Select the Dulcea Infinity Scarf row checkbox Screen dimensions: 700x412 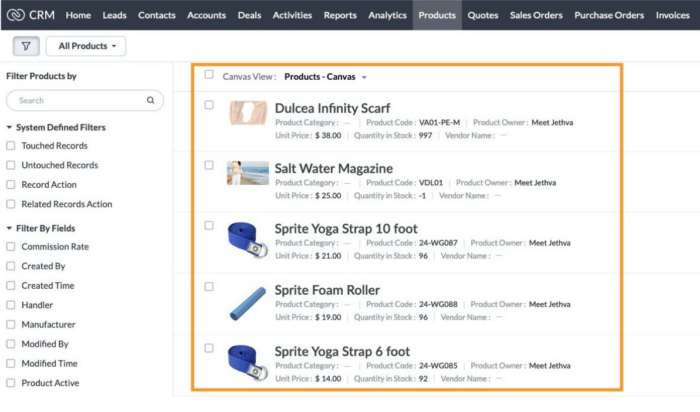point(209,105)
